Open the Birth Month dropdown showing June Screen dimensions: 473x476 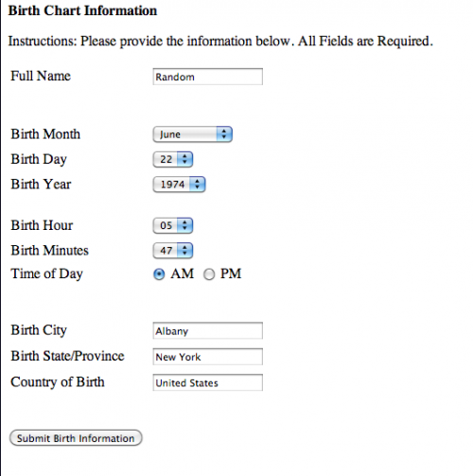(x=193, y=134)
